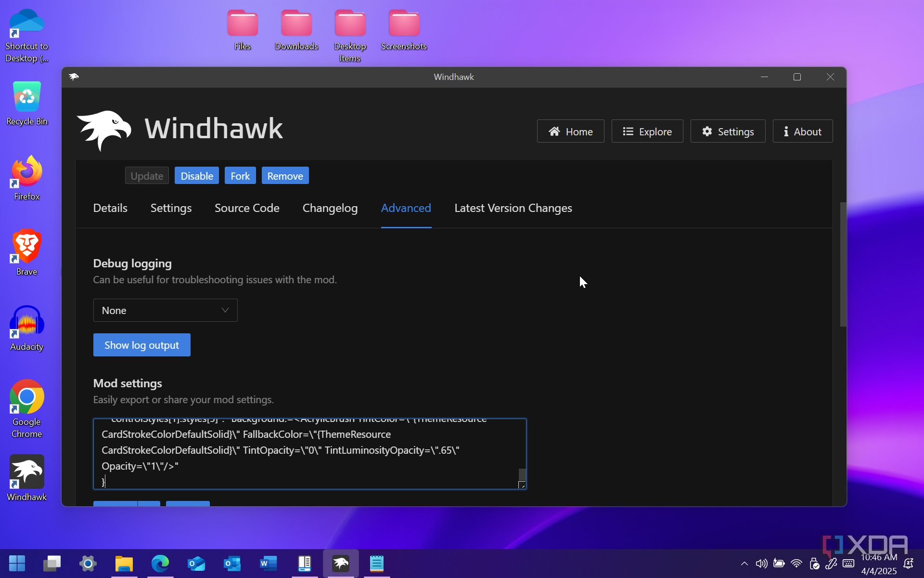Screen dimensions: 924x578
Task: Select the Advanced tab
Action: click(406, 208)
